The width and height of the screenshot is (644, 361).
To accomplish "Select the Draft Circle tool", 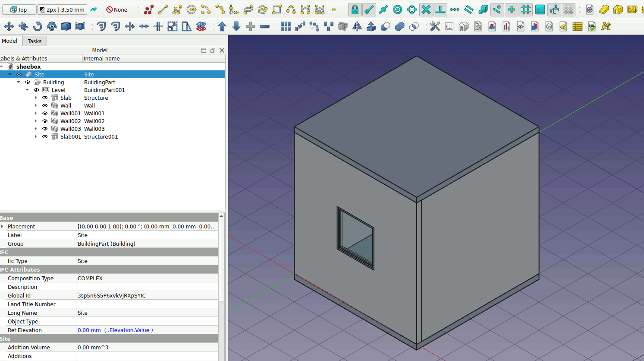I will tap(192, 9).
